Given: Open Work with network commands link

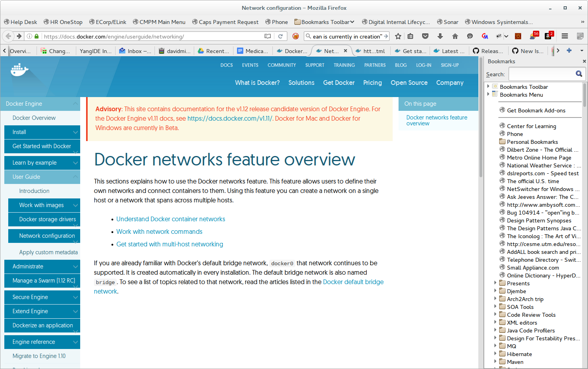Looking at the screenshot, I should (159, 231).
